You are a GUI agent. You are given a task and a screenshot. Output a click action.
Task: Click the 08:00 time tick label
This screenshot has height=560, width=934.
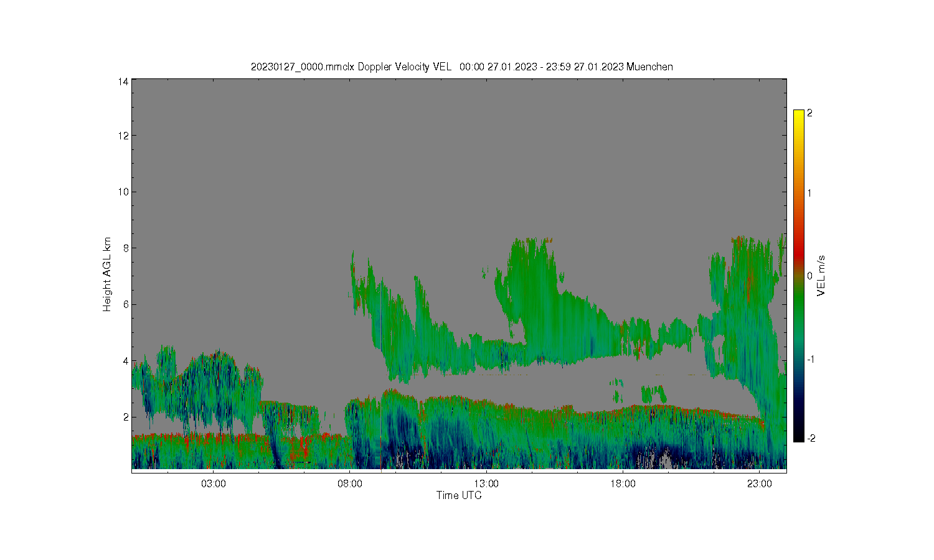click(x=350, y=483)
